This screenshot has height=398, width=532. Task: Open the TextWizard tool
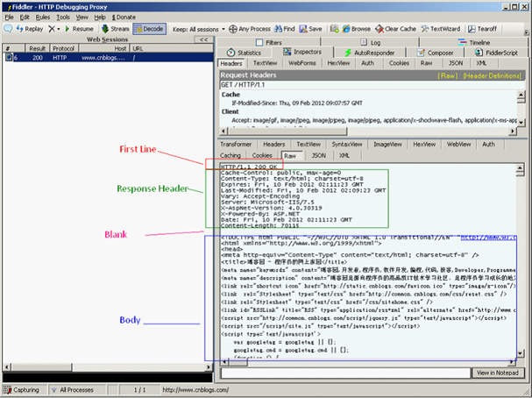[441, 29]
